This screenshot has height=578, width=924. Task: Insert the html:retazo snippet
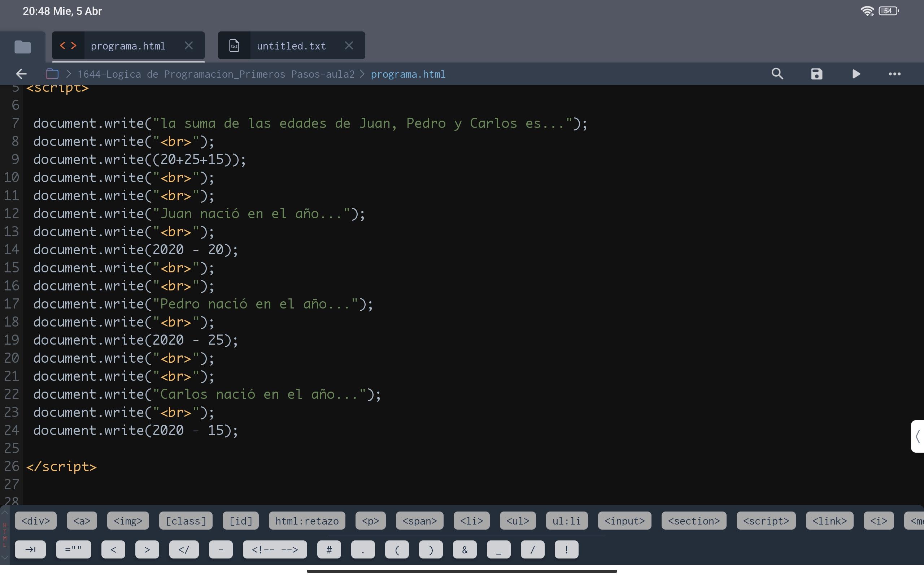(307, 521)
